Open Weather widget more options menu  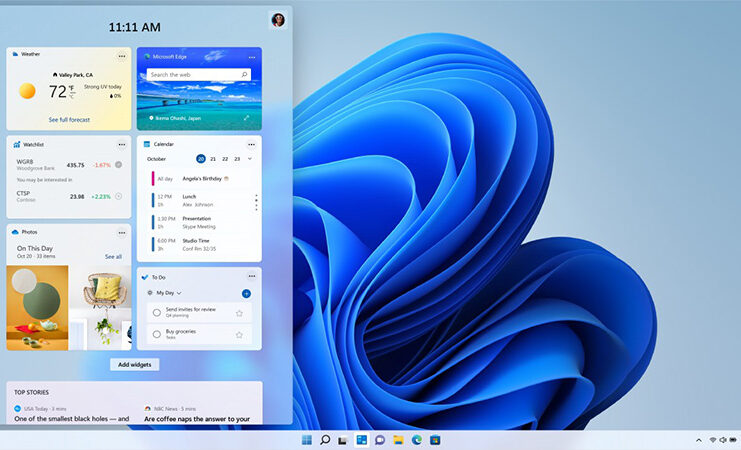[x=121, y=56]
